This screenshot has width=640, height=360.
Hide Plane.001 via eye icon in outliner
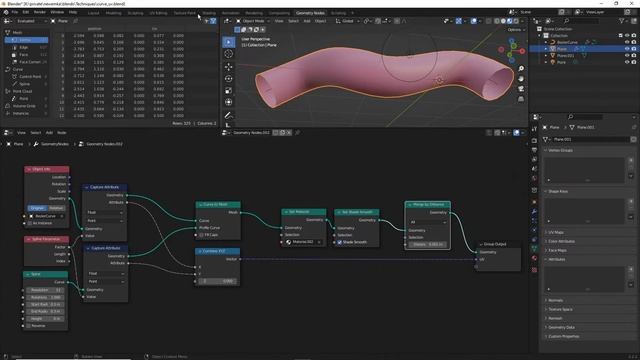click(627, 56)
